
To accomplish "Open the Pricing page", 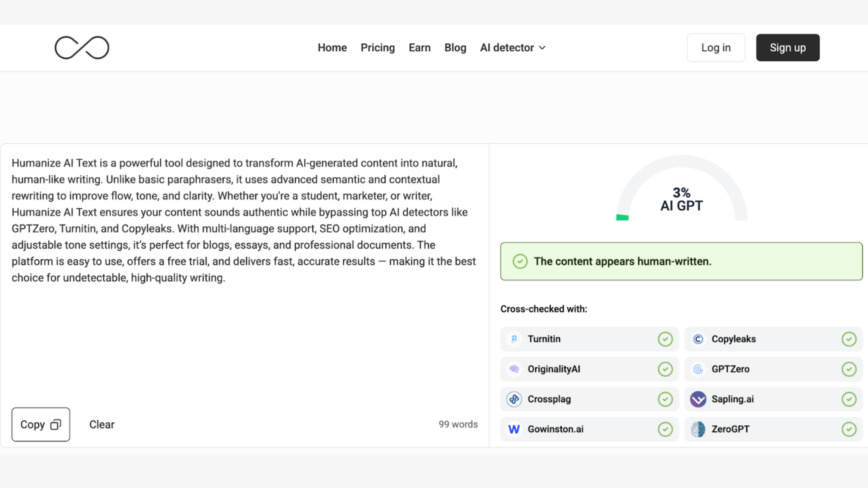I will click(x=378, y=47).
